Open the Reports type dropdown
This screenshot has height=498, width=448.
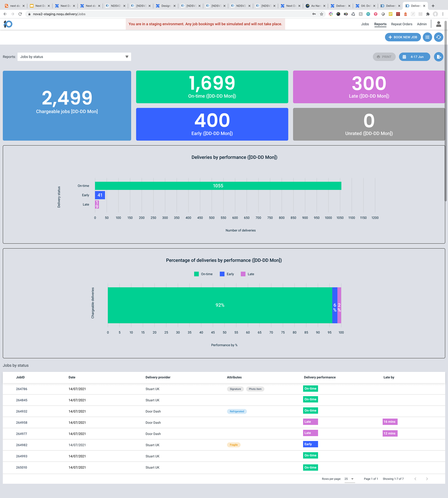(74, 57)
